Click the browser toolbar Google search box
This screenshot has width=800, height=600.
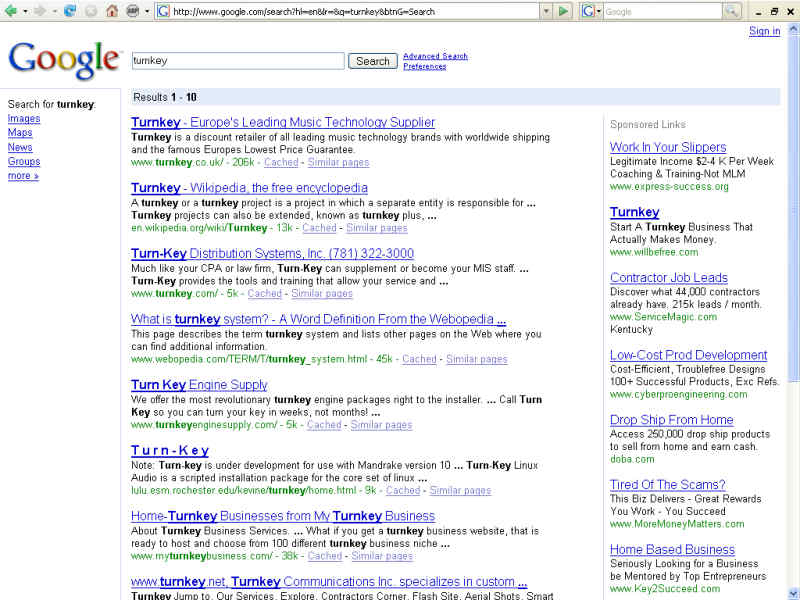pos(663,11)
